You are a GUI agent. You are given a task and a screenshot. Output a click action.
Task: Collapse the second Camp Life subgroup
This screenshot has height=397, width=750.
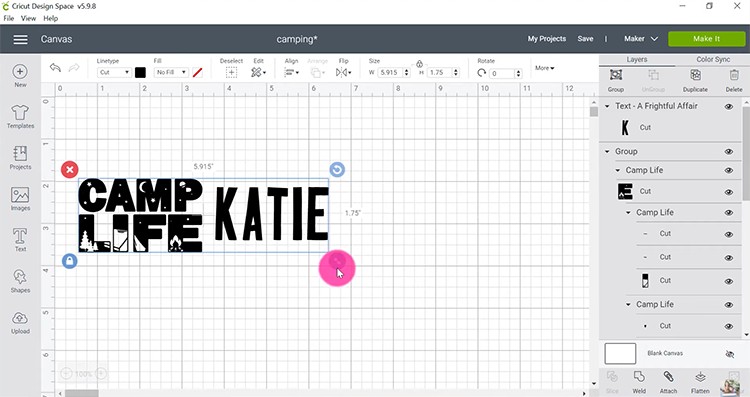pyautogui.click(x=629, y=213)
